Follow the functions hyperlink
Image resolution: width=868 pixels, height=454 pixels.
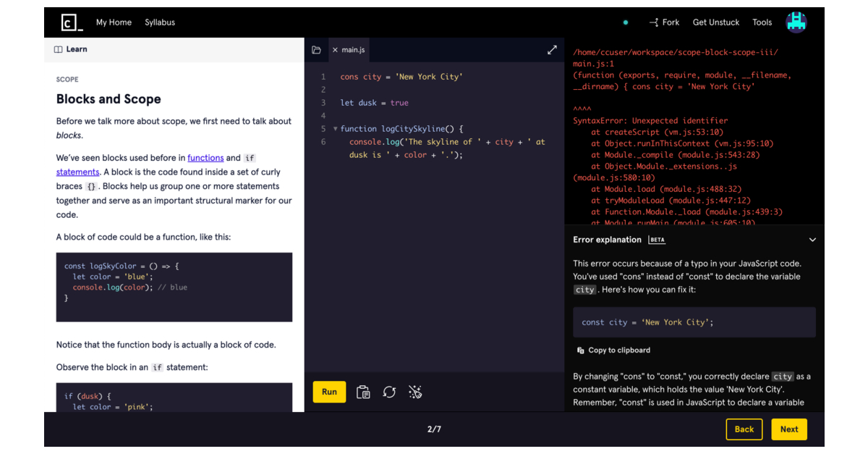[x=205, y=158]
